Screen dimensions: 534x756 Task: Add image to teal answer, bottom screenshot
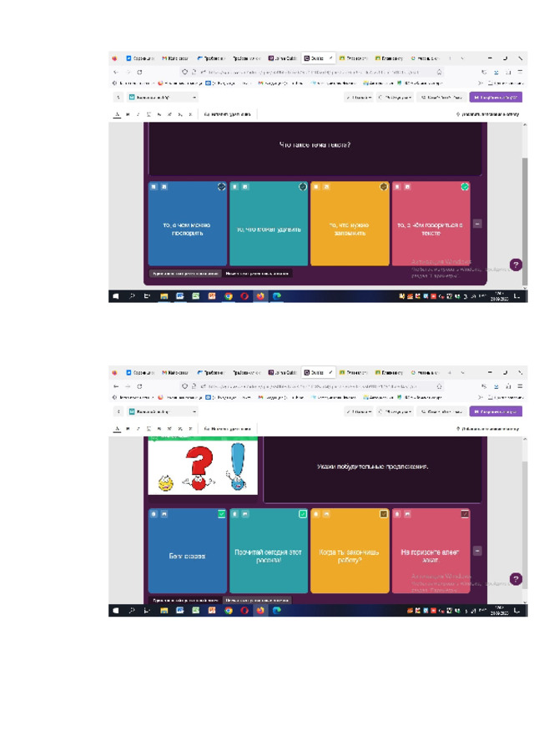245,514
